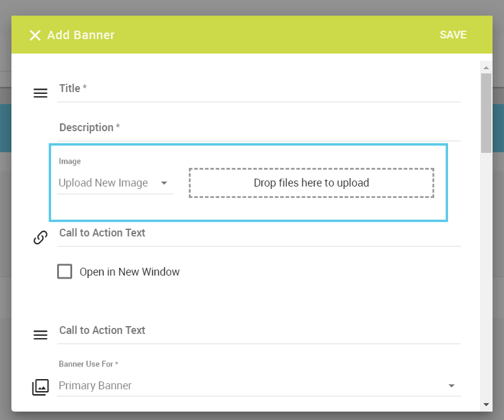504x420 pixels.
Task: Open the Primary Banner dropdown
Action: point(259,386)
